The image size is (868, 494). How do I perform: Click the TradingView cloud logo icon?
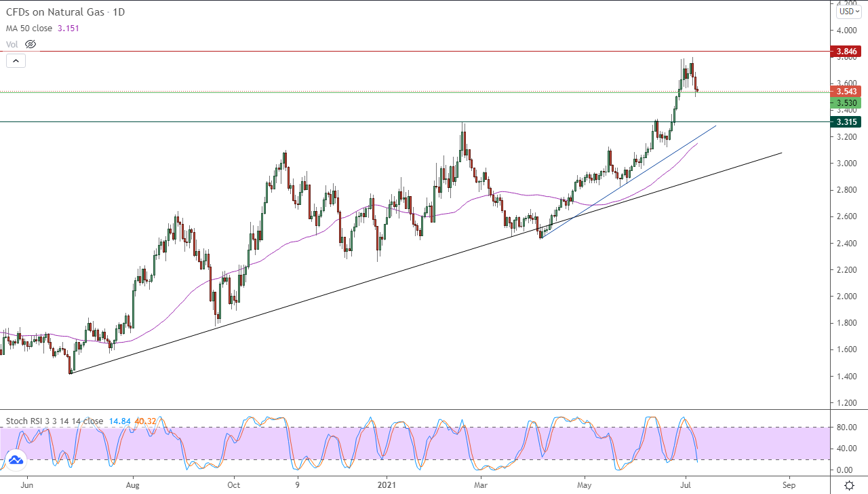click(16, 461)
